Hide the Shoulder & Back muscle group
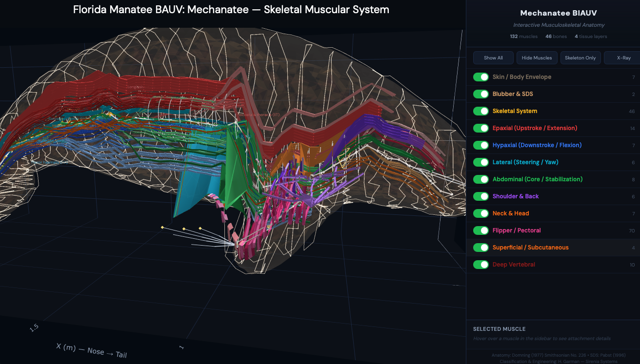Image resolution: width=640 pixels, height=364 pixels. click(481, 196)
